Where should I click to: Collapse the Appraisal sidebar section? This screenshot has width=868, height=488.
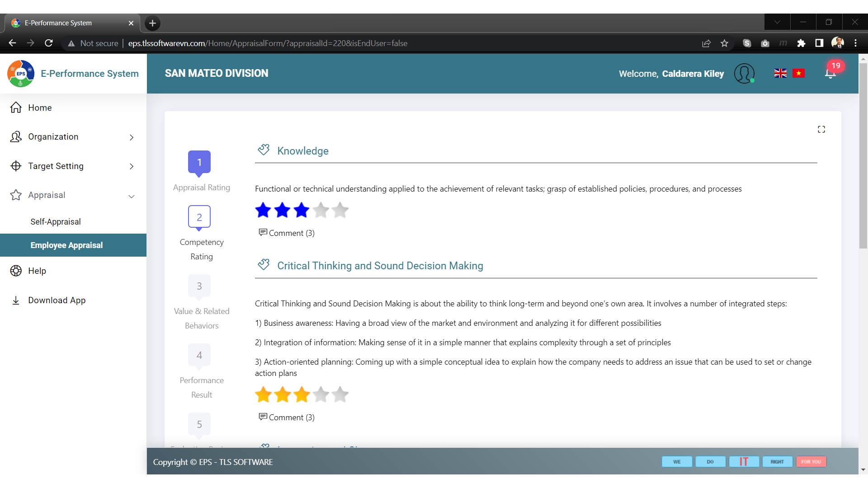(131, 197)
